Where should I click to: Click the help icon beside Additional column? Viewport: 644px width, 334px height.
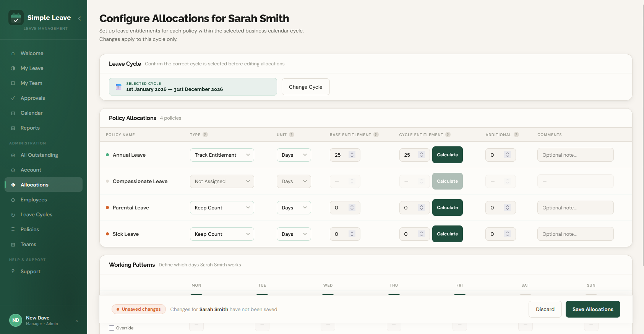coord(516,135)
